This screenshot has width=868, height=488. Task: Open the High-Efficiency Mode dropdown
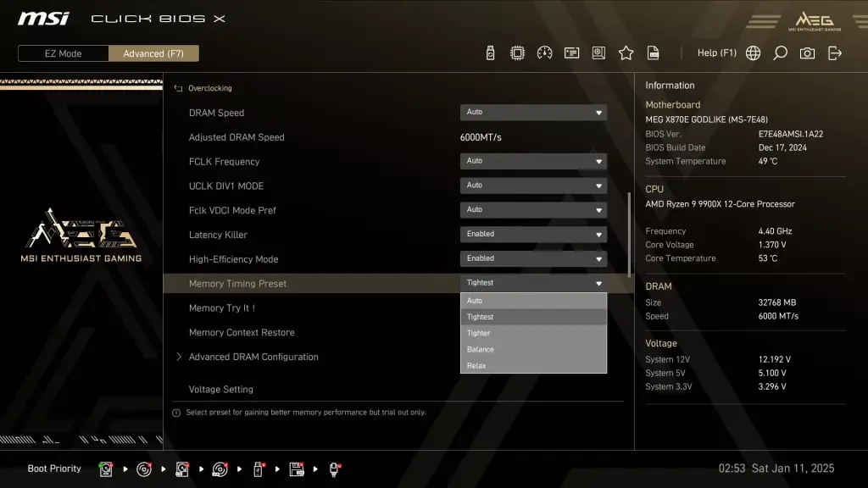coord(533,258)
